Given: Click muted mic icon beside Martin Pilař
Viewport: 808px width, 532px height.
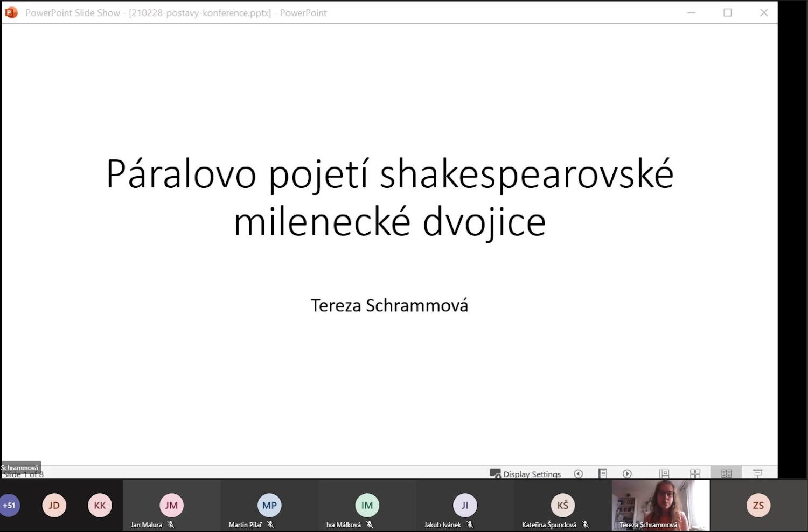Looking at the screenshot, I should pyautogui.click(x=271, y=524).
